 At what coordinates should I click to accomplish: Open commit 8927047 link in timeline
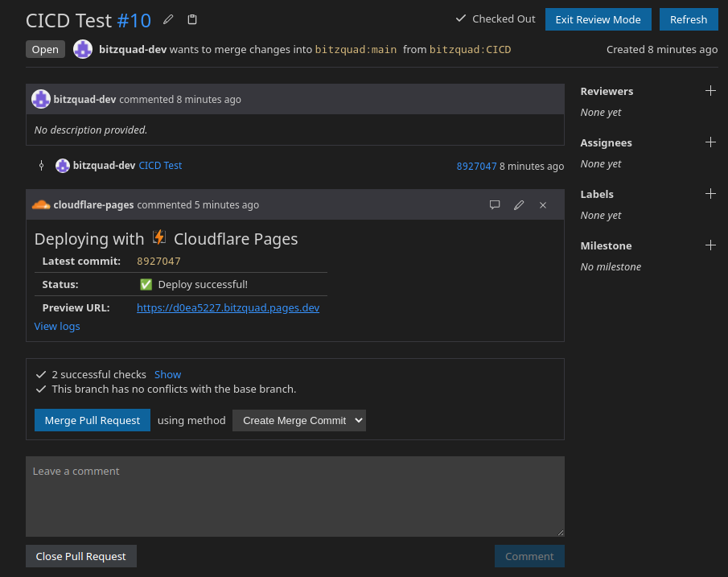pos(476,167)
